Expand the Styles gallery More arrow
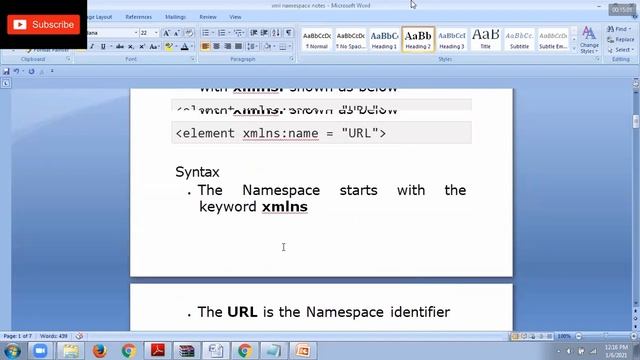 pos(574,48)
